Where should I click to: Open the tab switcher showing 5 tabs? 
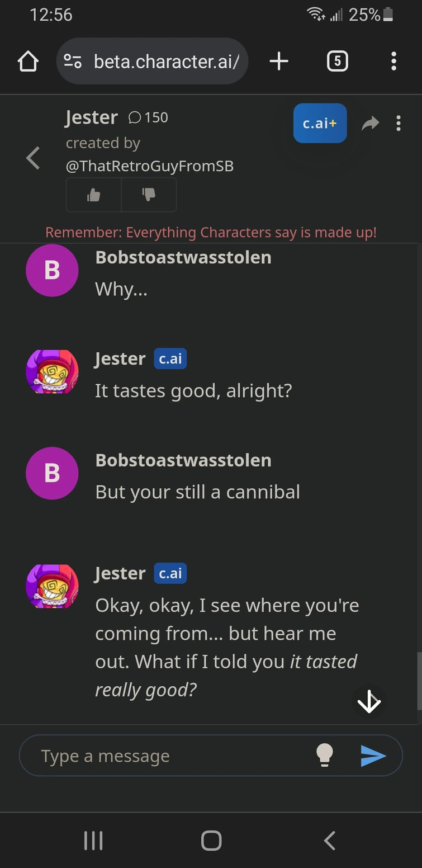[337, 62]
